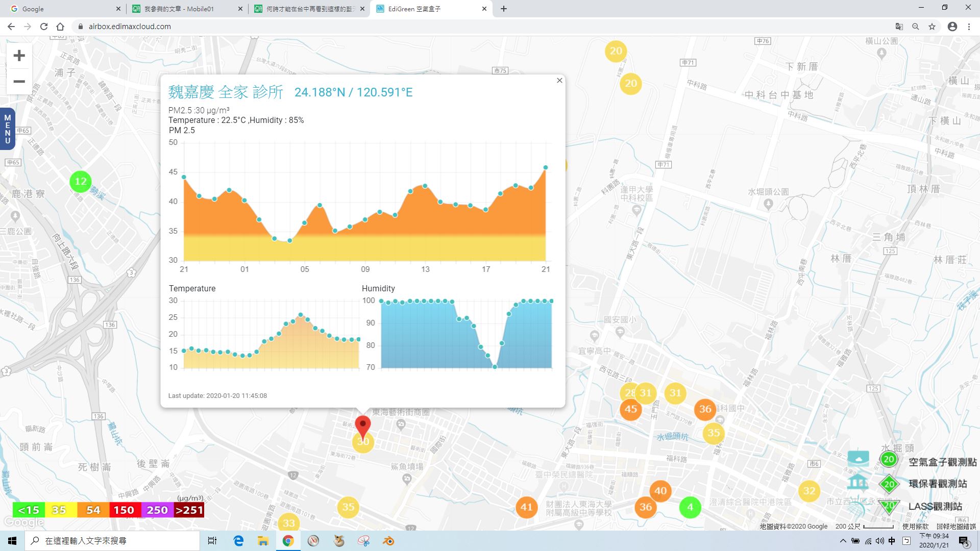Image resolution: width=980 pixels, height=551 pixels.
Task: Click the station coordinates 24.188°N / 120.591°E
Action: pos(353,92)
